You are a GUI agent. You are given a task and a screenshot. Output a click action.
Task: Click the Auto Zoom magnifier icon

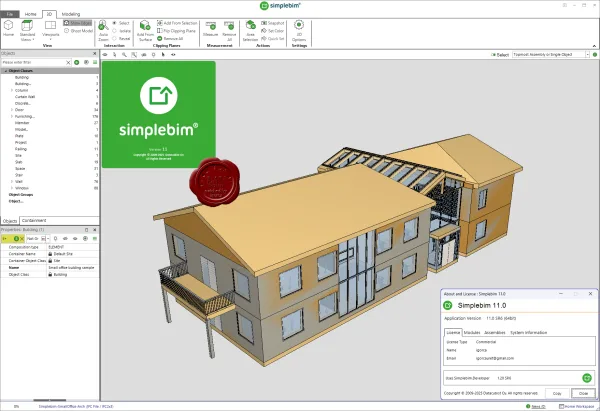103,26
